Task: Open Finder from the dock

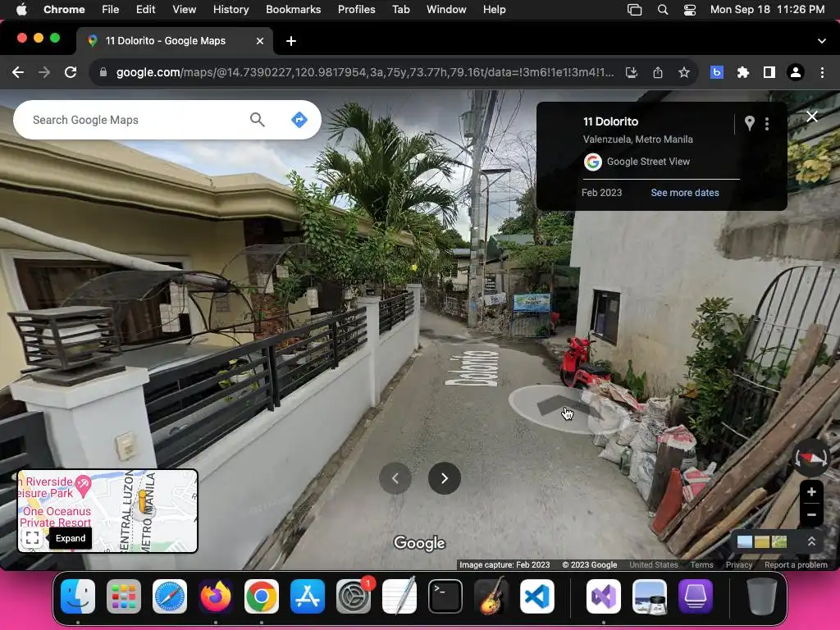Action: [78, 596]
